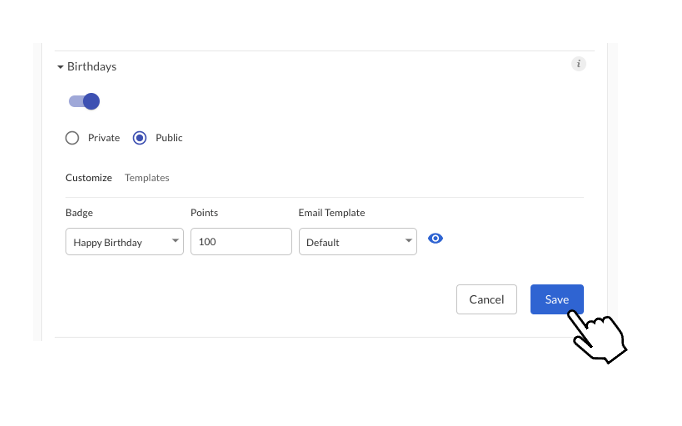Disable the Birthdays toggle switch
Image resolution: width=682 pixels, height=426 pixels.
pyautogui.click(x=84, y=101)
